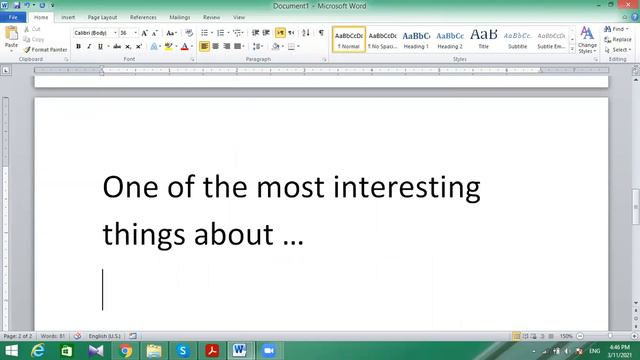This screenshot has height=360, width=640.
Task: Click the Copy command
Action: click(33, 39)
